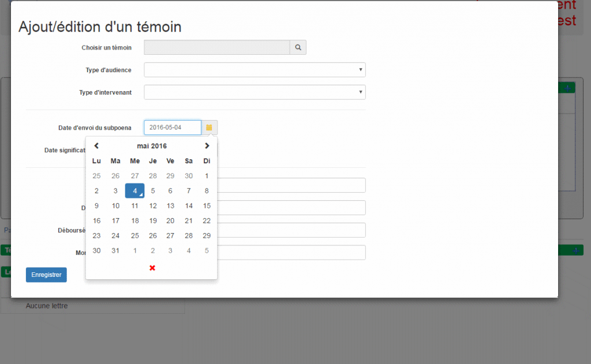
Task: Select May 17 in the calendar
Action: point(115,221)
